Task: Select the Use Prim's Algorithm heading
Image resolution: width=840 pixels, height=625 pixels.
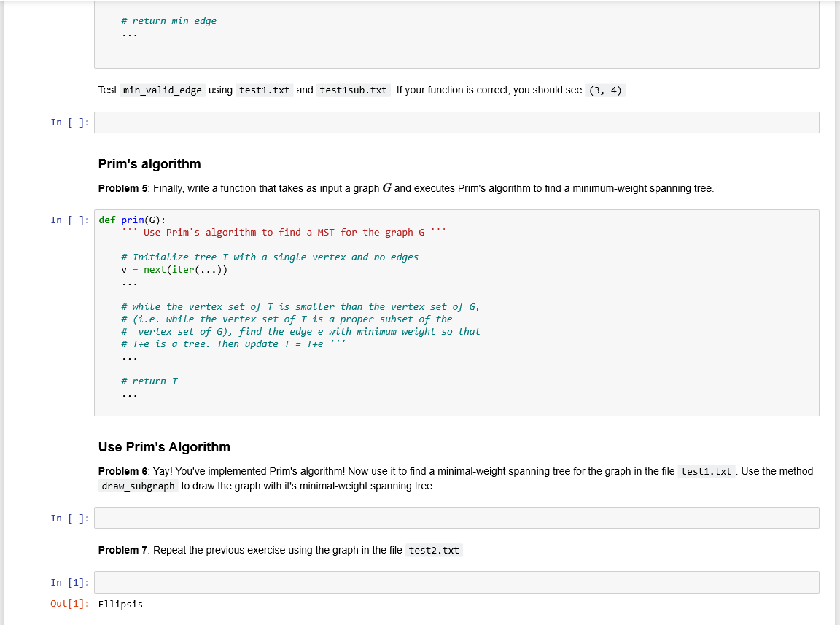Action: (x=164, y=446)
